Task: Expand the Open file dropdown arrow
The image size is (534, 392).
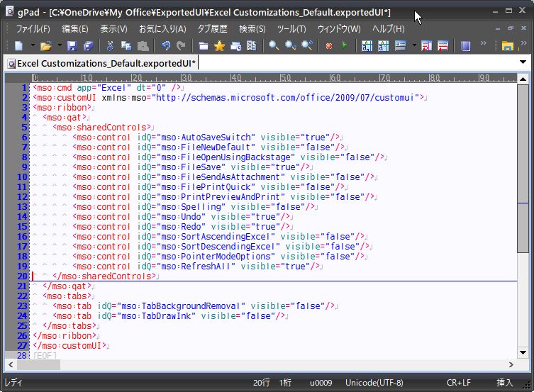Action: (x=60, y=45)
